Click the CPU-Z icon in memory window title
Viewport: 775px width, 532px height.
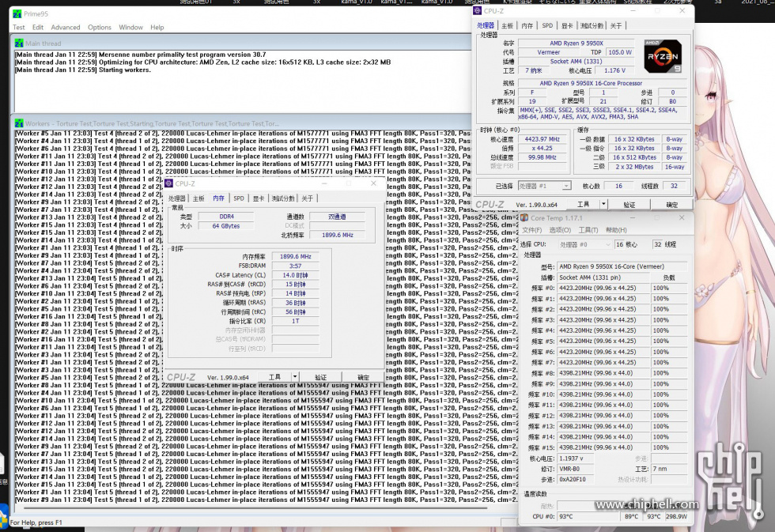[x=169, y=183]
